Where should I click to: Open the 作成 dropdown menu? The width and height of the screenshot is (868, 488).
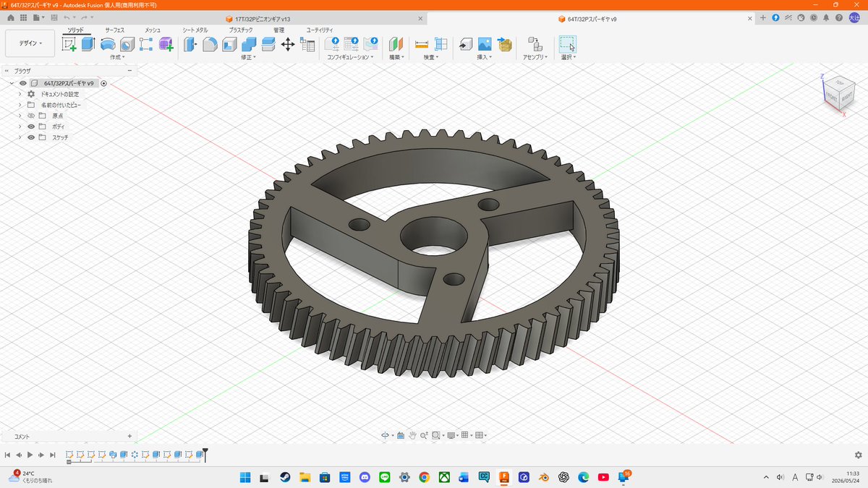117,57
